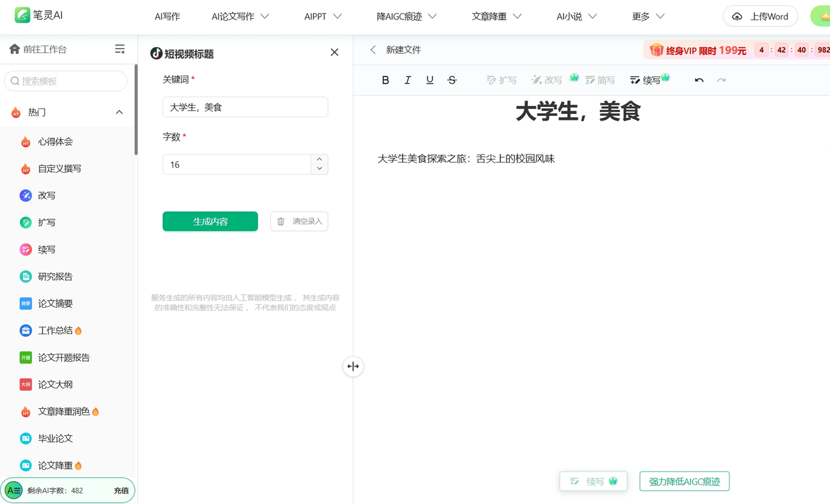Toggle italic text formatting
This screenshot has height=504, width=830.
coord(407,80)
